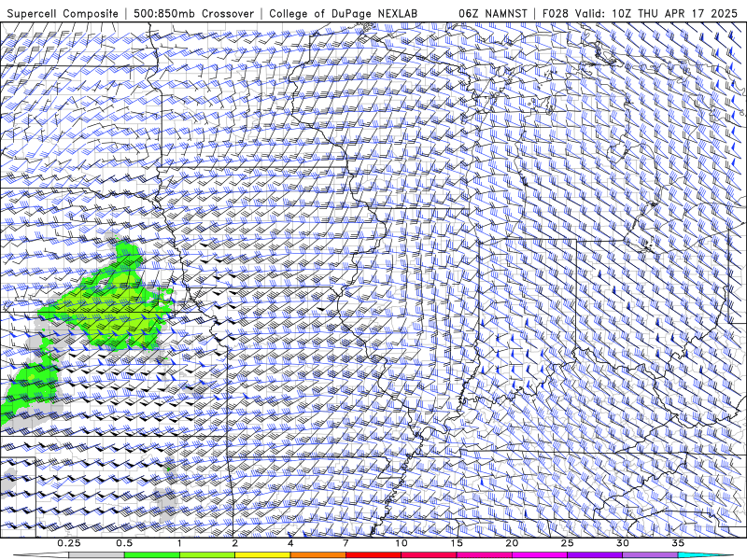Click the gray swatch between 0.25 and 0.5
747x560 pixels.
click(x=96, y=555)
